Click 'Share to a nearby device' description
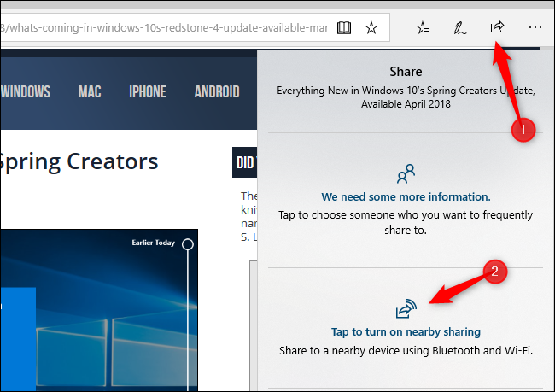Image resolution: width=555 pixels, height=392 pixels. pyautogui.click(x=406, y=350)
